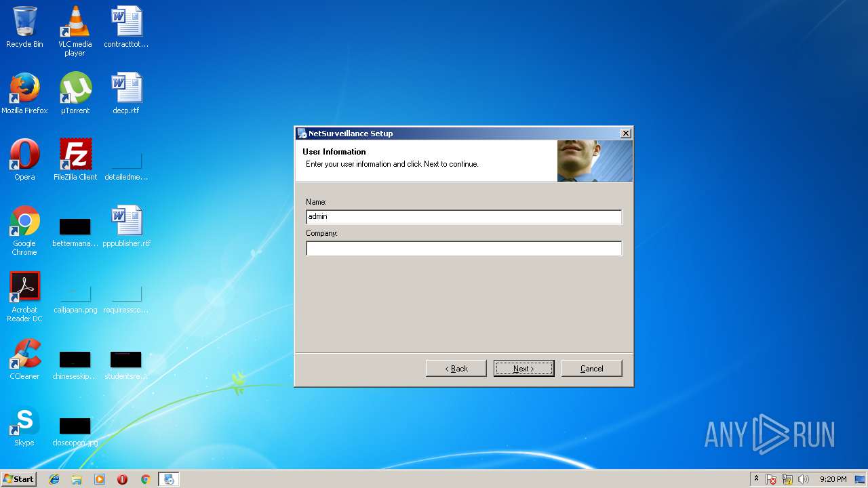Select the calljapan.png file icon

click(x=75, y=299)
